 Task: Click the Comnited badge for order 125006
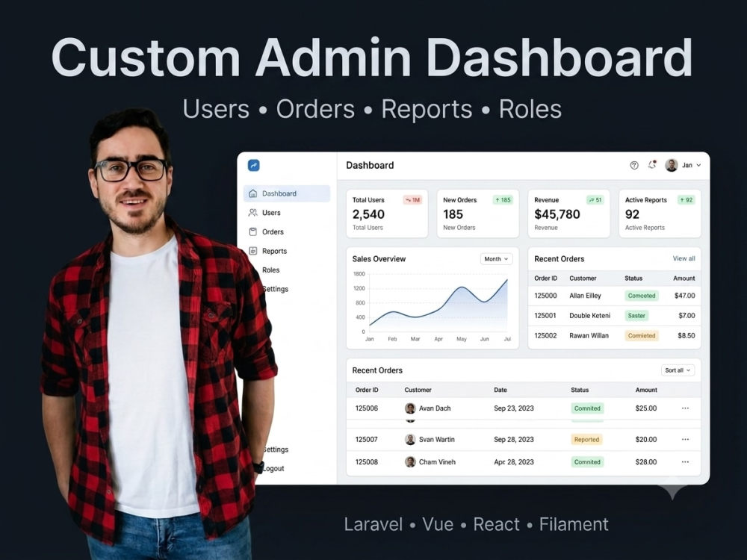pyautogui.click(x=587, y=408)
